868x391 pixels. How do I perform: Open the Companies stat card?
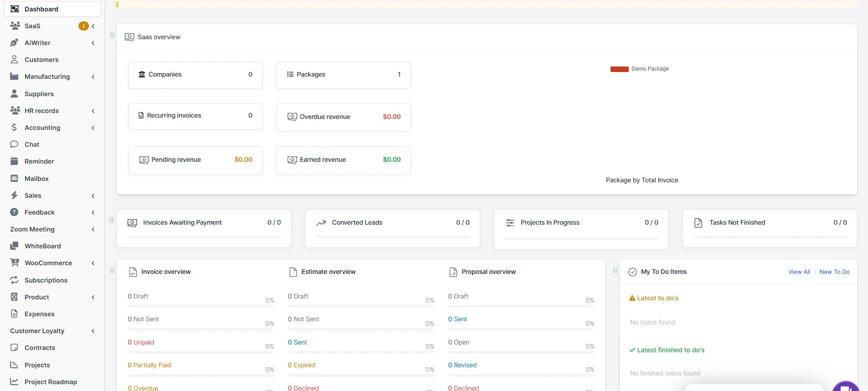point(195,75)
